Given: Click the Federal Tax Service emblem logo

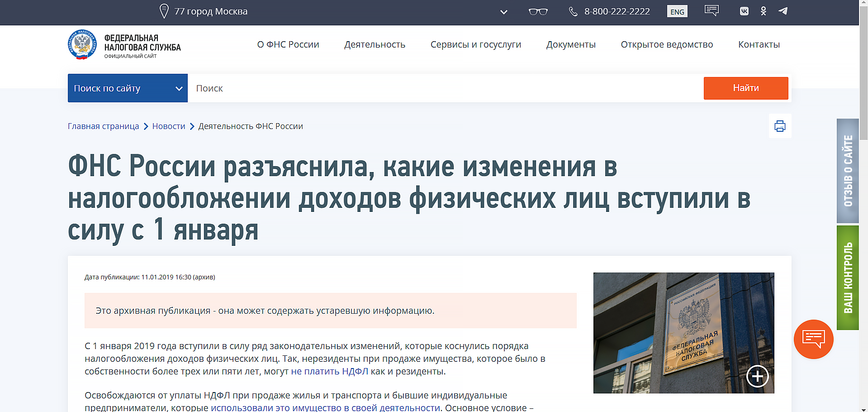Looking at the screenshot, I should coord(82,44).
